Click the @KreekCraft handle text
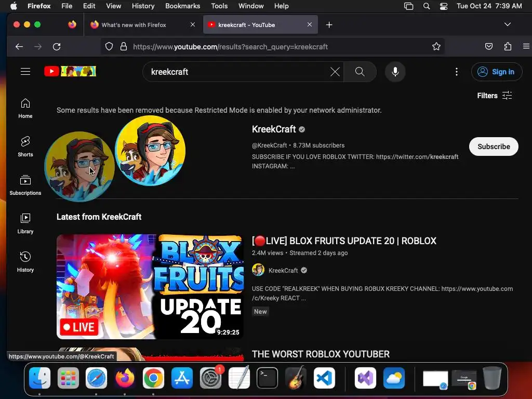Image resolution: width=532 pixels, height=399 pixels. (269, 145)
